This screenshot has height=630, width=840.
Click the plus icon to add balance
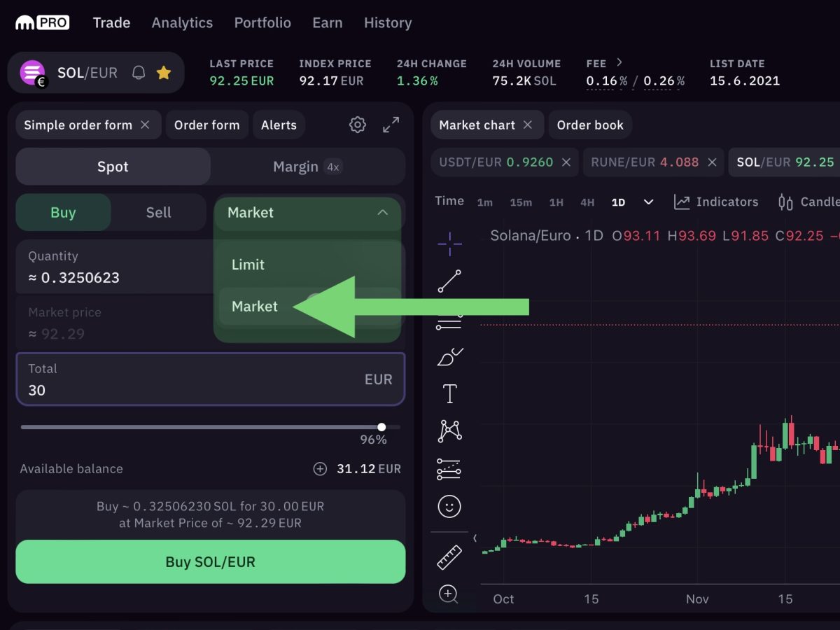click(x=320, y=469)
